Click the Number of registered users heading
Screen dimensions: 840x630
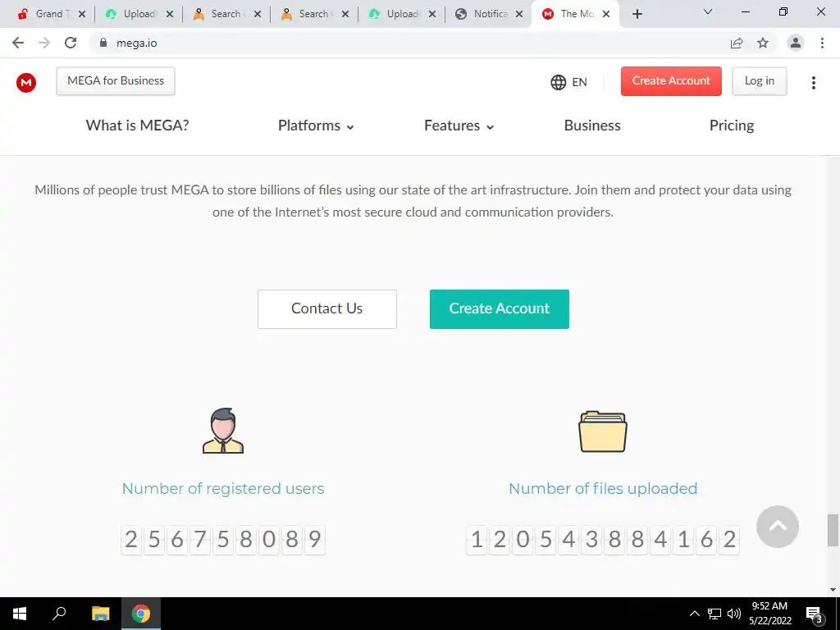(223, 489)
